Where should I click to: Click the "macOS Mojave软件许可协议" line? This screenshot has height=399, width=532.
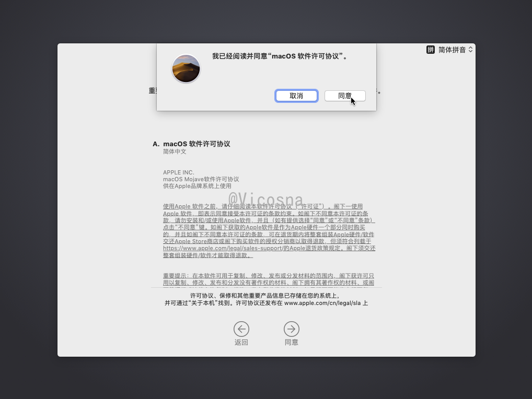click(x=201, y=179)
